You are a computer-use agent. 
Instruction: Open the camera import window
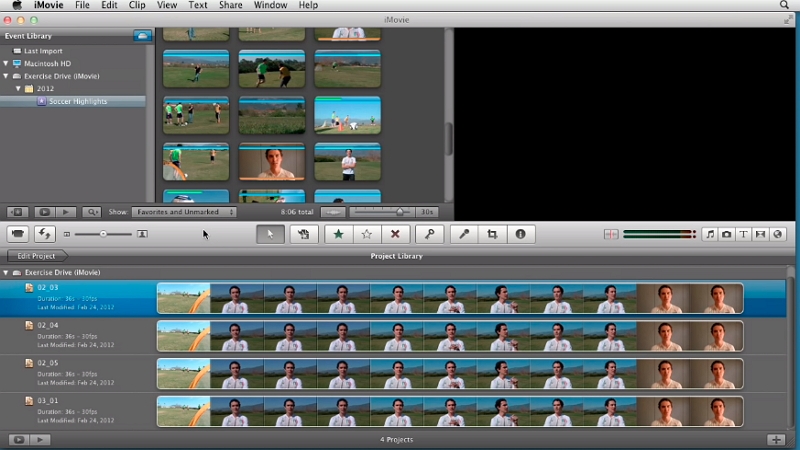click(x=18, y=234)
